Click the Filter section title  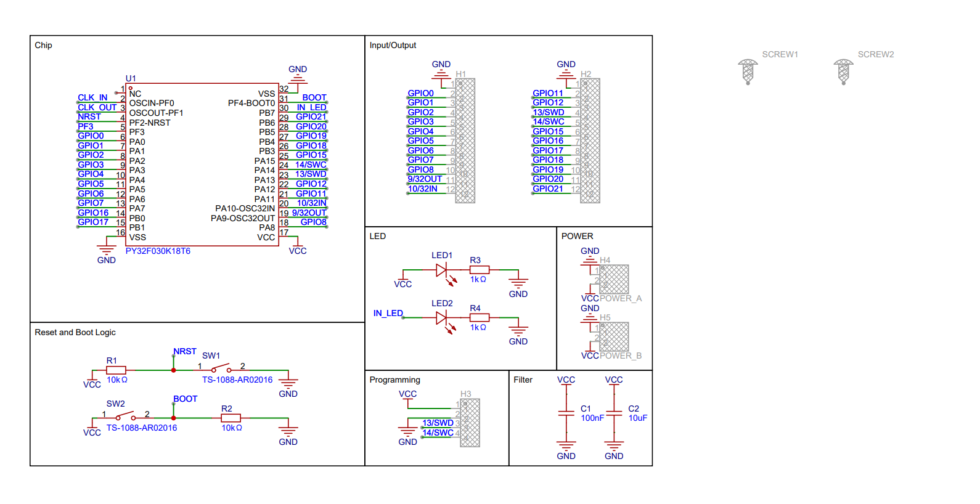pos(523,380)
